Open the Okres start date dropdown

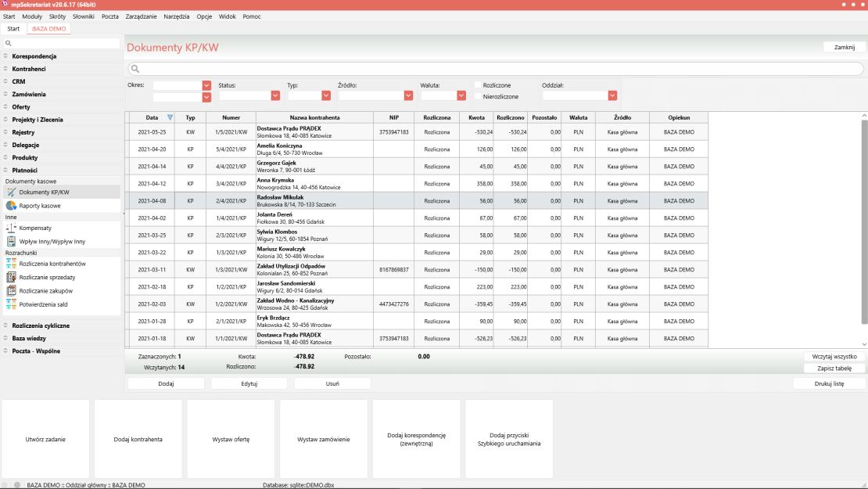coord(206,85)
